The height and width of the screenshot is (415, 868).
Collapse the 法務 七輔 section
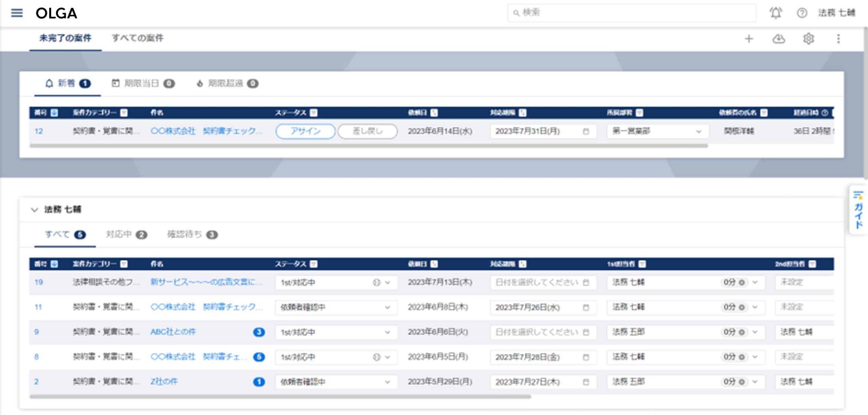[34, 210]
